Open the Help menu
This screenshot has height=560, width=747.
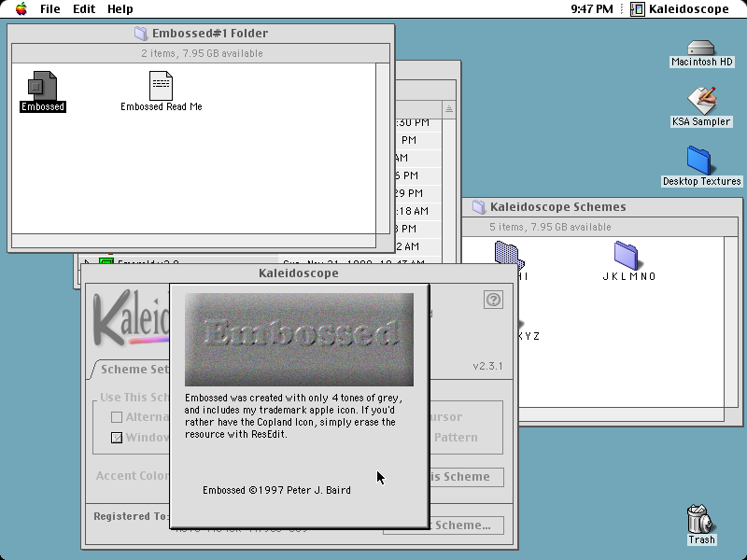[120, 9]
